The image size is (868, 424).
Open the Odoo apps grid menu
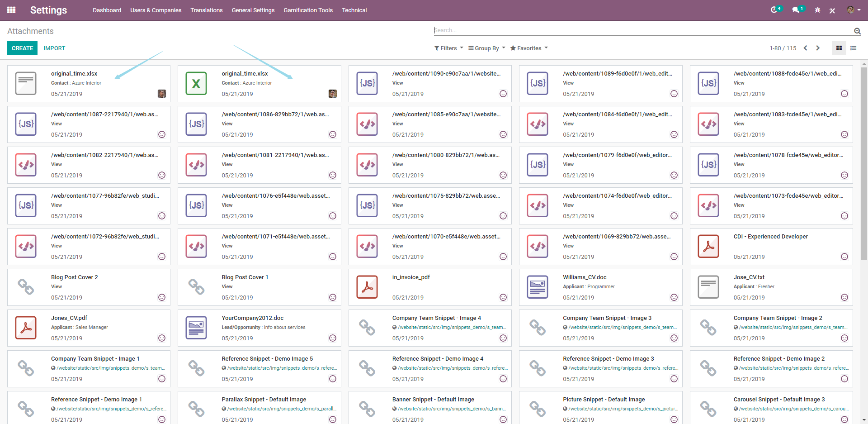(x=11, y=10)
